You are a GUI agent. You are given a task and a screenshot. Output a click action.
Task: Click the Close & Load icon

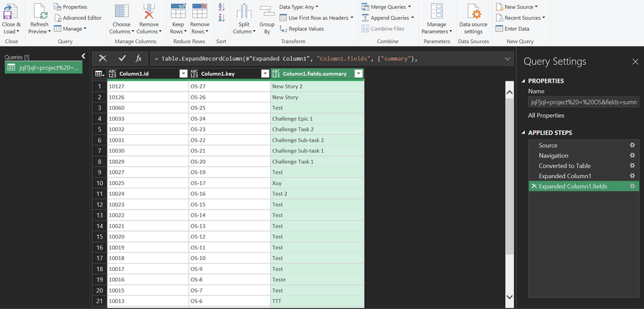click(x=11, y=12)
